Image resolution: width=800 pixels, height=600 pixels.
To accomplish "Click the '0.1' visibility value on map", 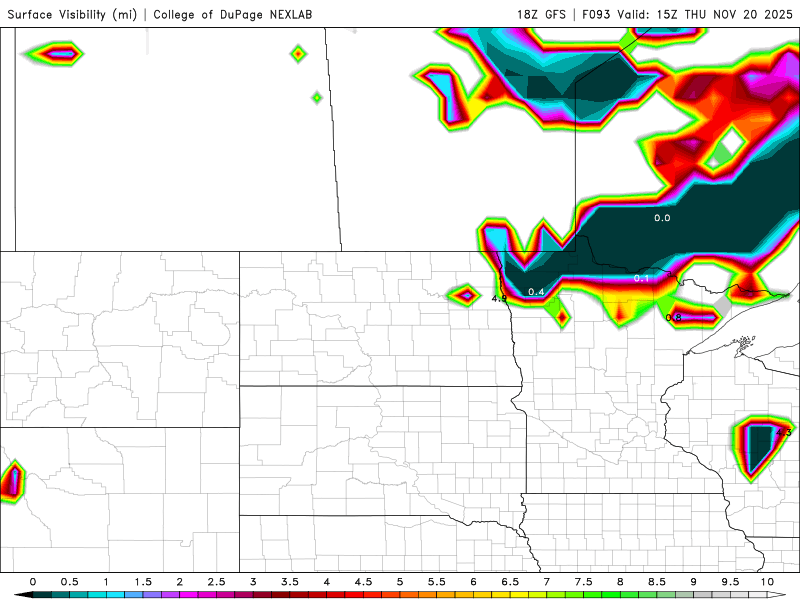I will (x=641, y=278).
